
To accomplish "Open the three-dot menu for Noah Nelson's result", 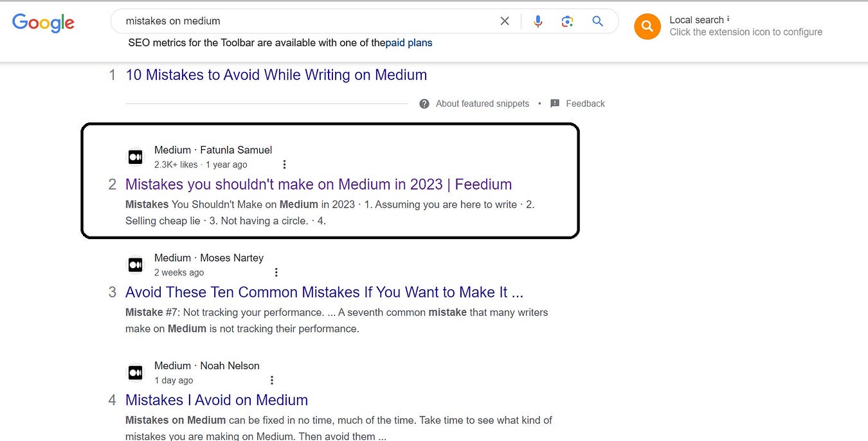I will click(271, 381).
